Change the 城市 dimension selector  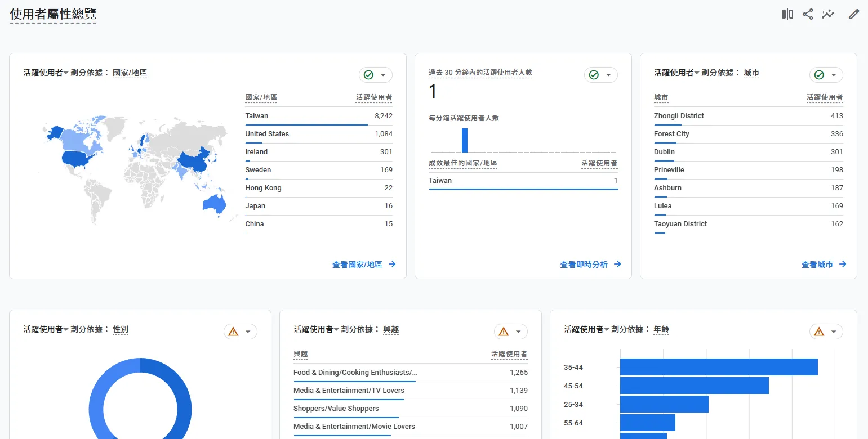click(751, 73)
